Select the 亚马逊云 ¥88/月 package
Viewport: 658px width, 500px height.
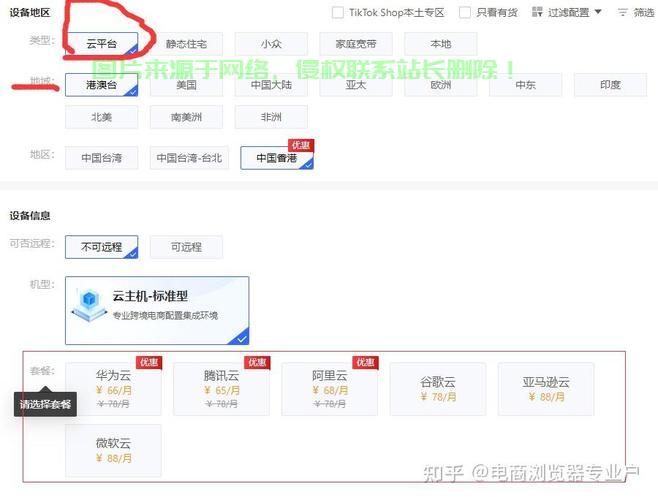[x=546, y=389]
